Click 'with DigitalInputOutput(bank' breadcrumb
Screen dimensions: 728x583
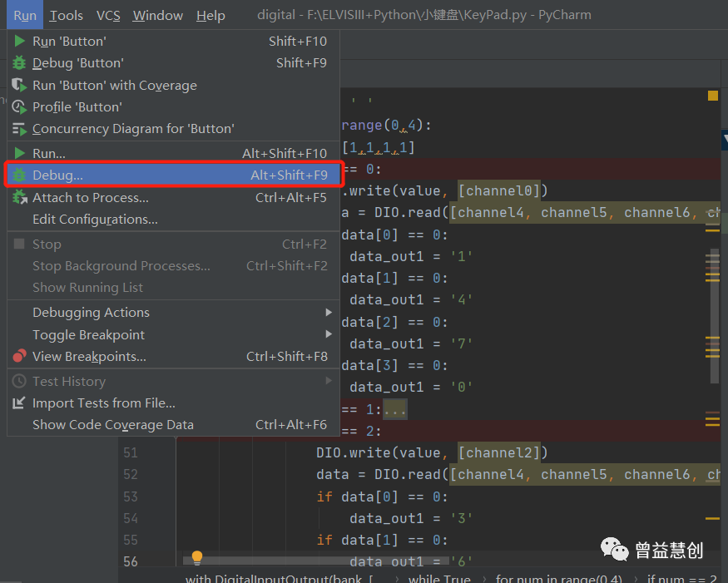(279, 579)
